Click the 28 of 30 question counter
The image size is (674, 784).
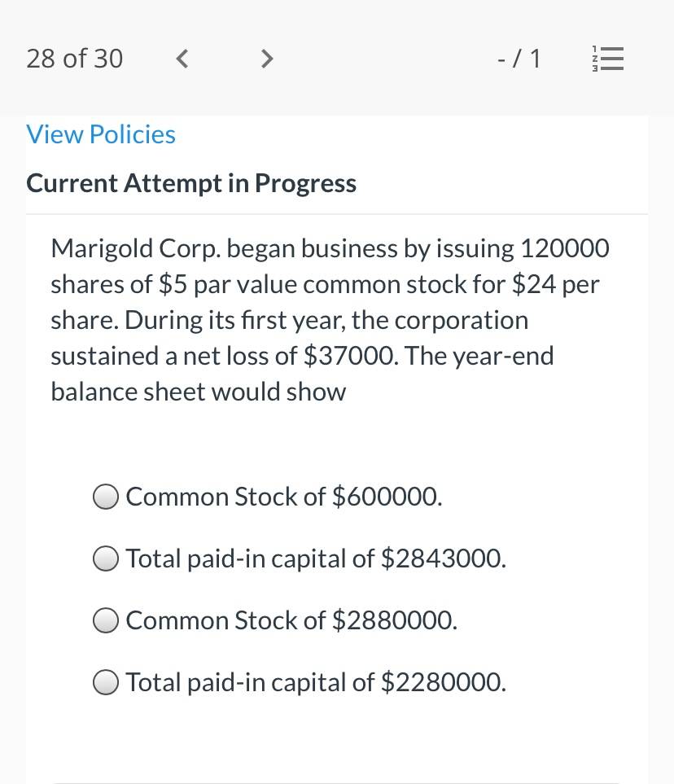click(x=75, y=59)
